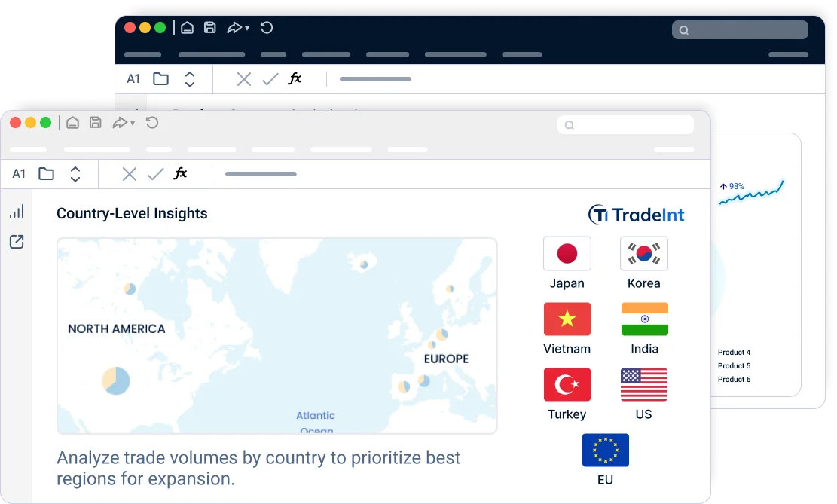
Task: Open share dropdown arrow in front window
Action: 133,124
